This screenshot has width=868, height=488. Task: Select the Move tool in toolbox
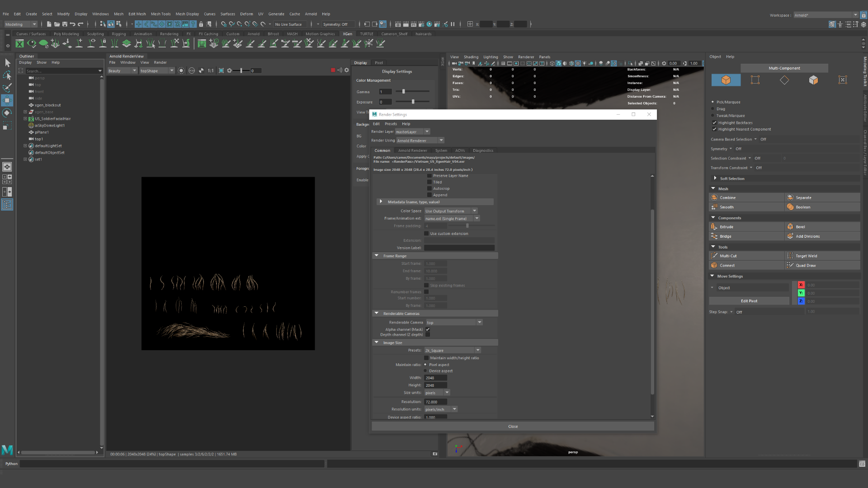(7, 100)
